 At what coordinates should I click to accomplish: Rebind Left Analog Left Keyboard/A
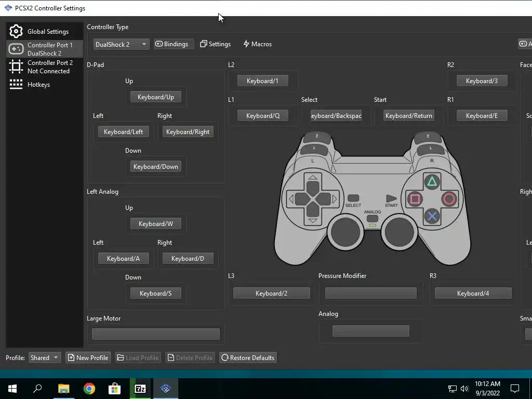(124, 258)
